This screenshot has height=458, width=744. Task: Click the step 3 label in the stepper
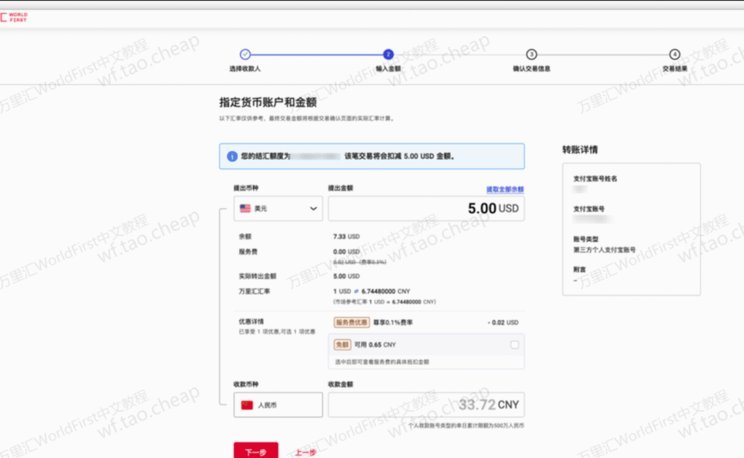pos(531,69)
